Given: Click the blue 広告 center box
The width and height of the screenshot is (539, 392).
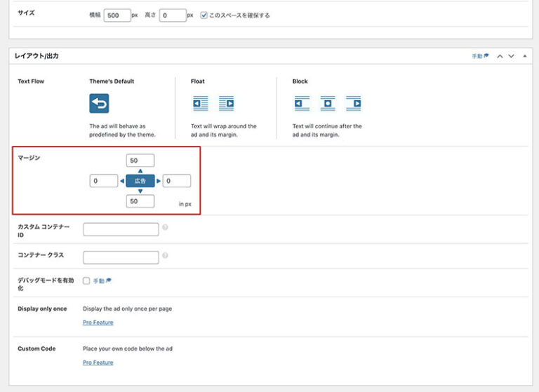Looking at the screenshot, I should coord(140,181).
